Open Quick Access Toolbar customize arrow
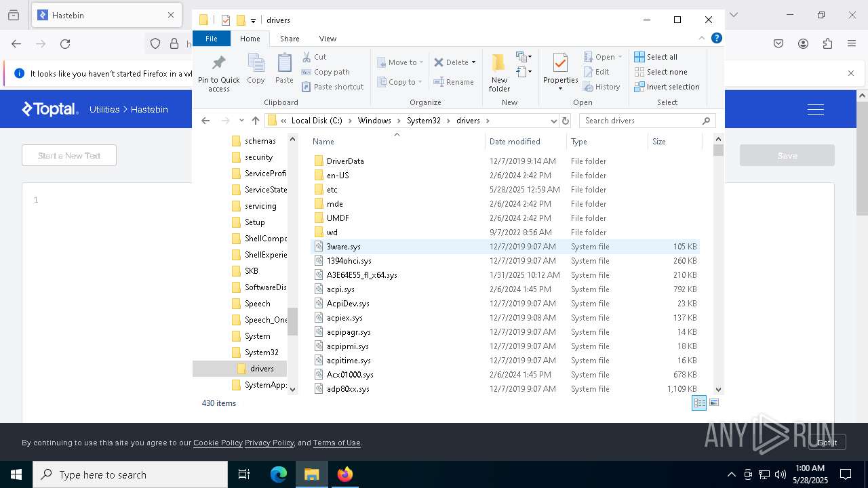868x488 pixels. [253, 20]
